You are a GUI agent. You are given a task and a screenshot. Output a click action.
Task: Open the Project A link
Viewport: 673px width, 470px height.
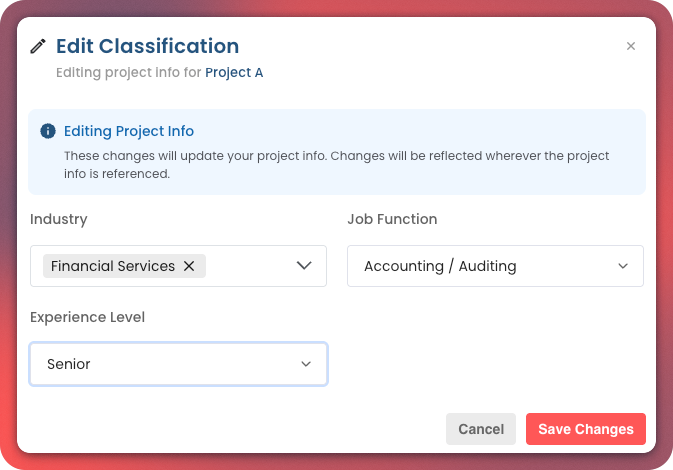click(234, 72)
